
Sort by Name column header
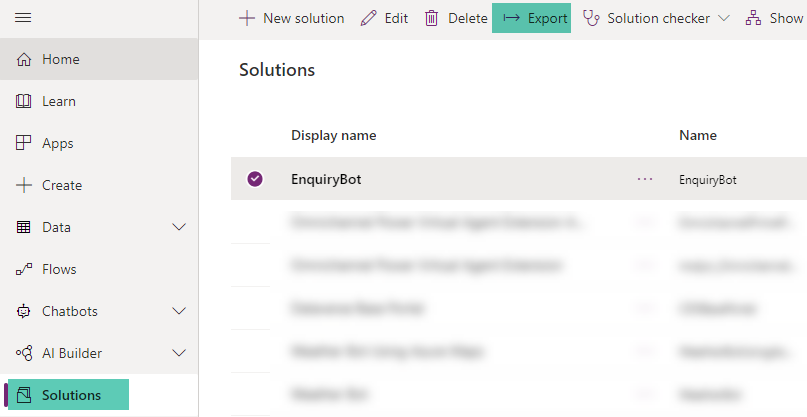tap(698, 135)
